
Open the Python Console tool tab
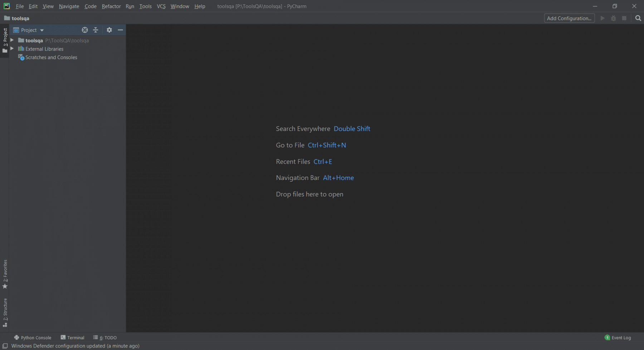(x=33, y=337)
